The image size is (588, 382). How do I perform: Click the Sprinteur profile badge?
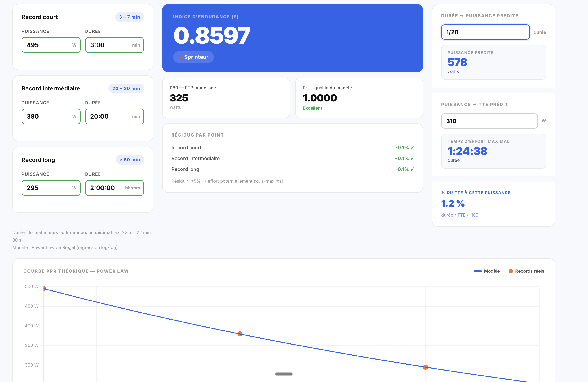tap(194, 57)
